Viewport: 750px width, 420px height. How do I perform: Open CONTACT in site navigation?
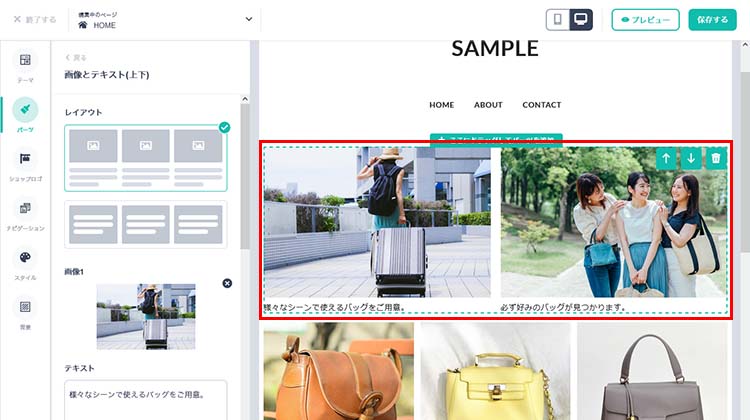pos(541,105)
